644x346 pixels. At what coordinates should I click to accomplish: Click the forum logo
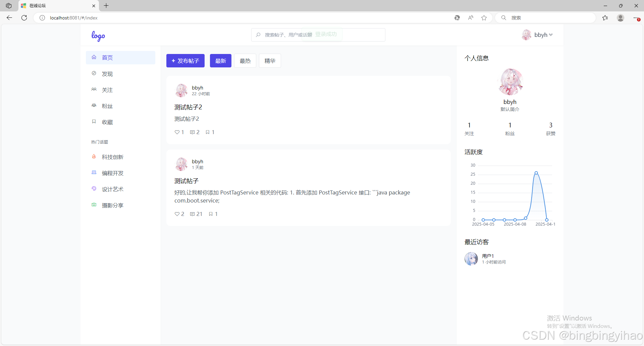(98, 36)
